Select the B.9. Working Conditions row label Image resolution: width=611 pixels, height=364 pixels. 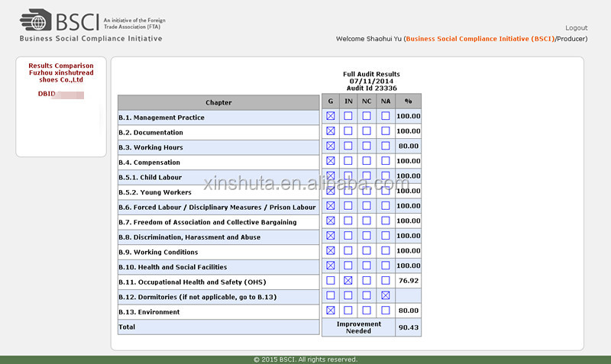pos(158,253)
